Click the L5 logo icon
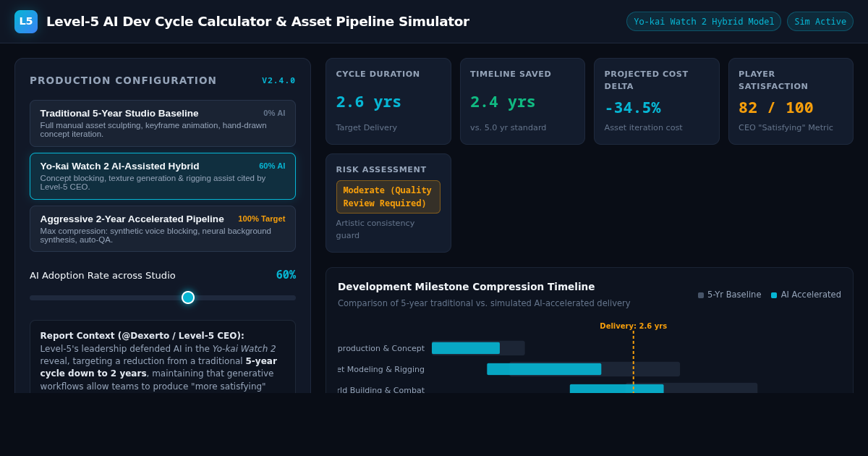Viewport: 868px width, 456px height. (26, 22)
